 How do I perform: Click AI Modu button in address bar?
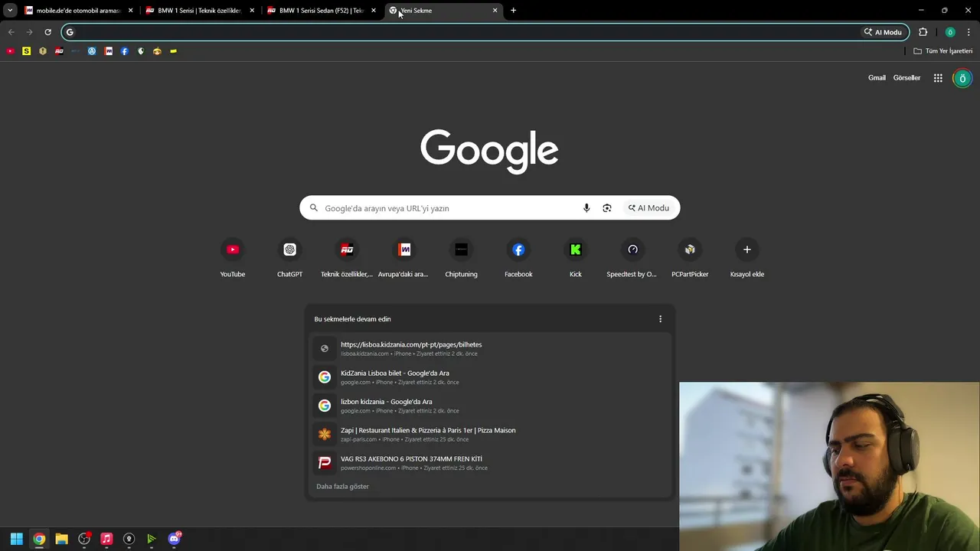[883, 32]
